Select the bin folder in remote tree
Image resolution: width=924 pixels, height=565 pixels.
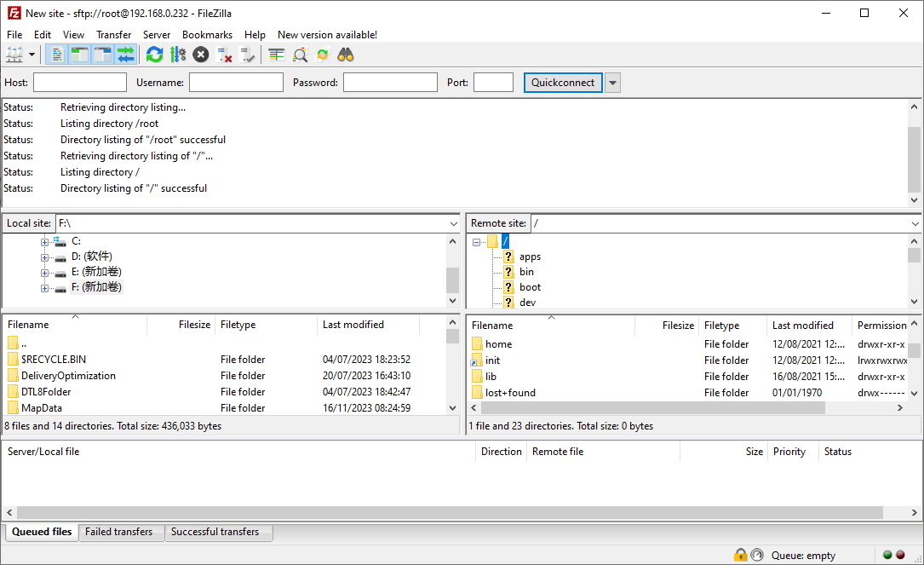coord(526,272)
